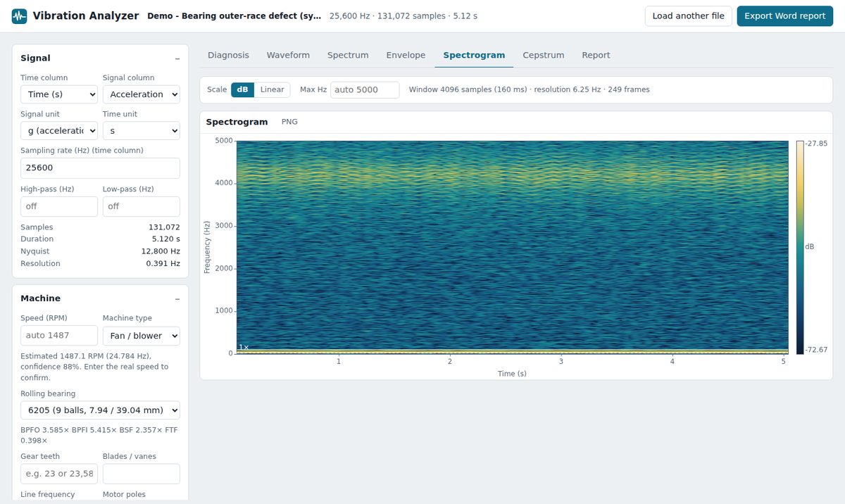This screenshot has height=504, width=845.
Task: Select the Spectrogram tab
Action: pyautogui.click(x=474, y=55)
